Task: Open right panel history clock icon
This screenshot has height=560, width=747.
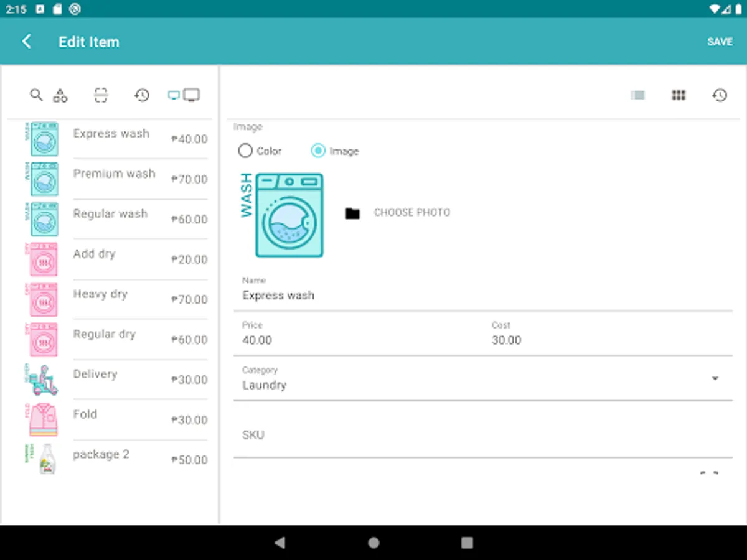Action: click(x=720, y=95)
